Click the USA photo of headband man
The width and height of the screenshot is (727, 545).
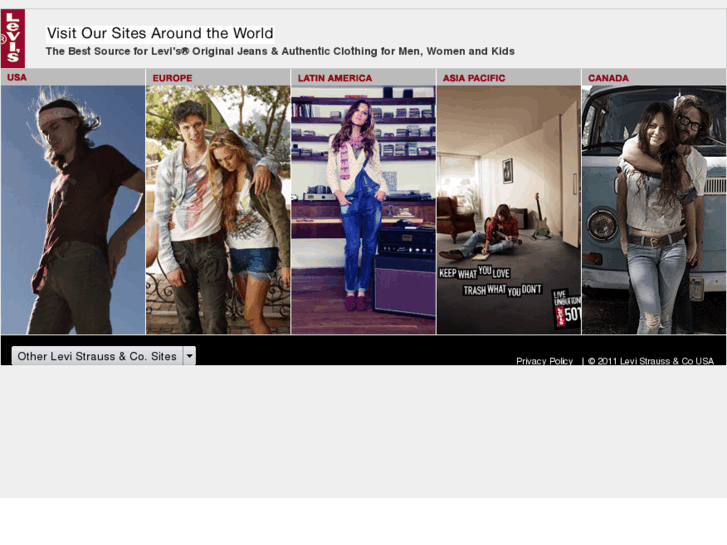coord(73,210)
